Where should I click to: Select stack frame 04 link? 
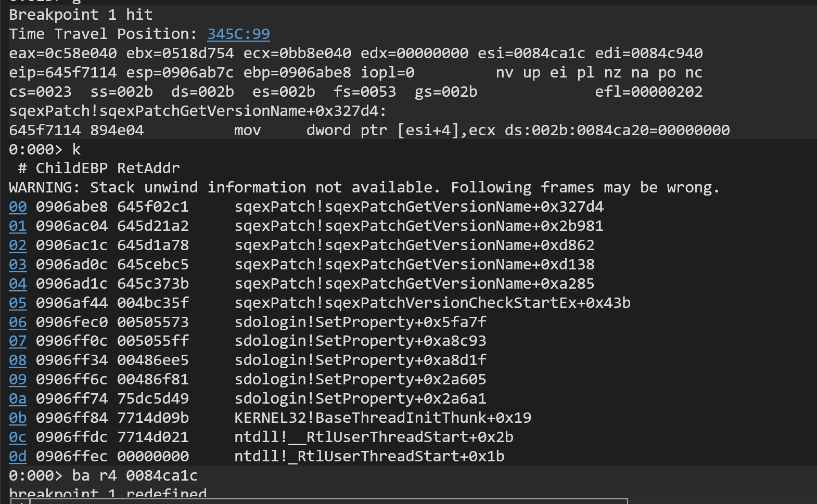(x=18, y=284)
